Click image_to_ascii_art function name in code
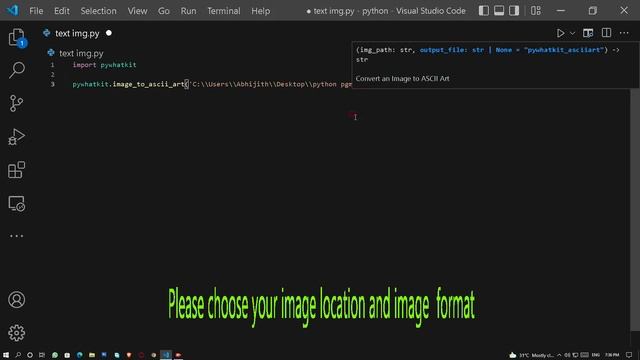640x360 pixels. 148,84
